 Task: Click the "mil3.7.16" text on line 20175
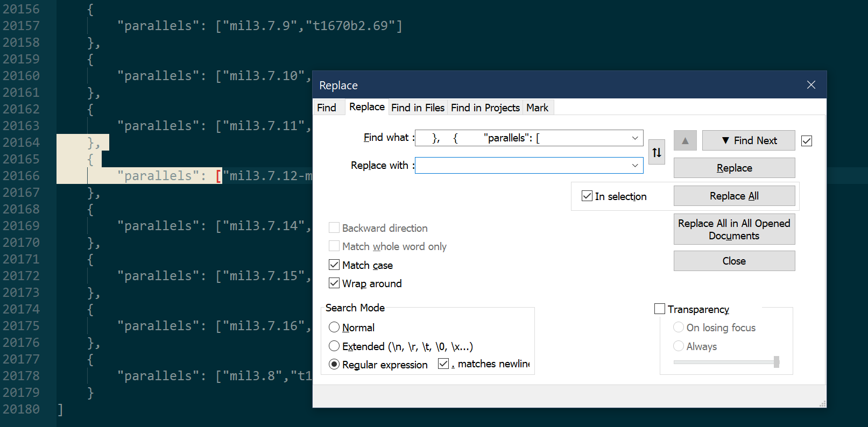264,326
